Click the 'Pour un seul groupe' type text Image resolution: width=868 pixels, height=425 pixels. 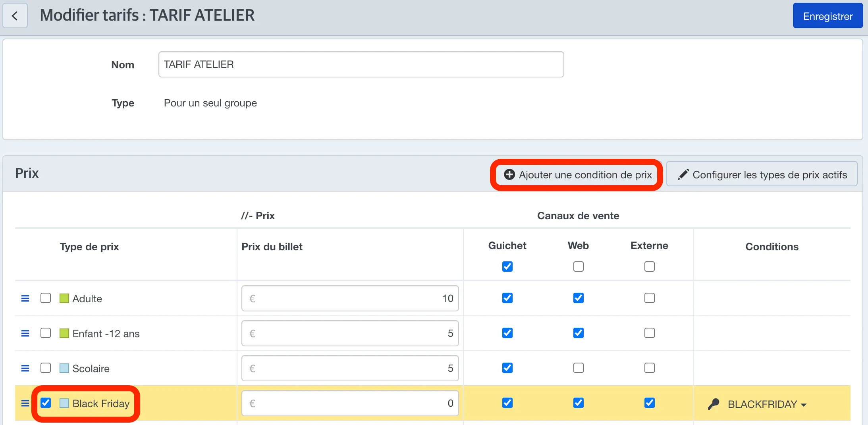pyautogui.click(x=210, y=103)
